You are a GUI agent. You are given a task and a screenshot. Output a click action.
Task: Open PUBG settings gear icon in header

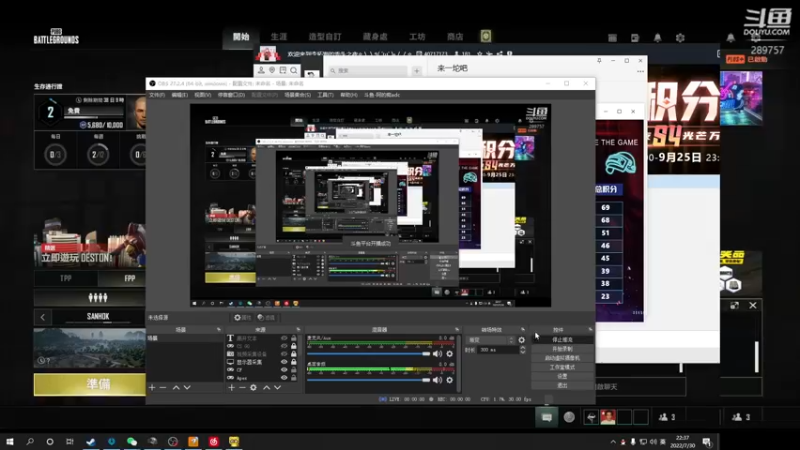tap(680, 38)
